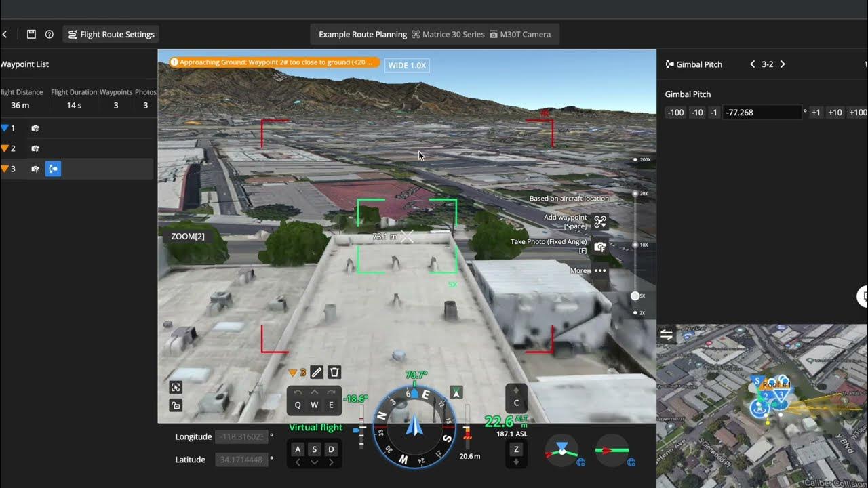Click the C ascend key
868x488 pixels.
pos(516,403)
